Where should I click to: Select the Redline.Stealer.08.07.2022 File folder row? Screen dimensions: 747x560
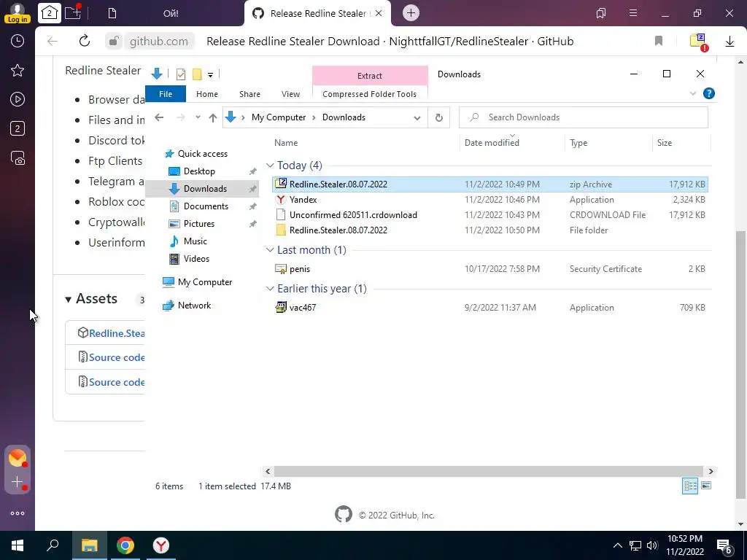coord(491,230)
